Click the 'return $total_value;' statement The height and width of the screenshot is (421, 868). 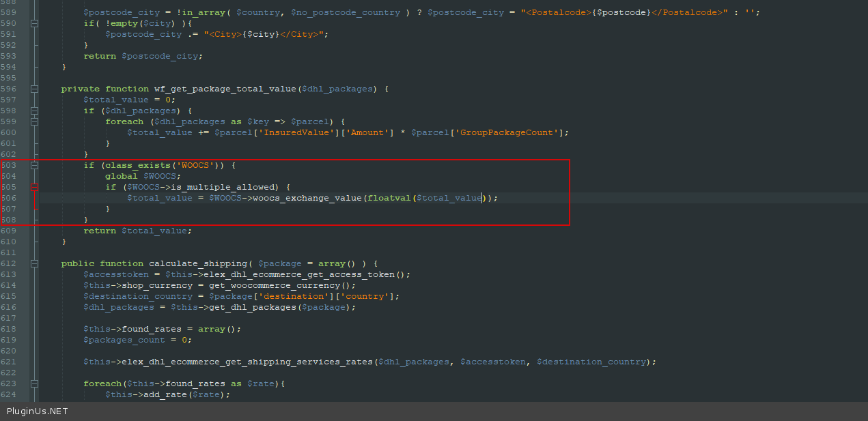coord(137,231)
